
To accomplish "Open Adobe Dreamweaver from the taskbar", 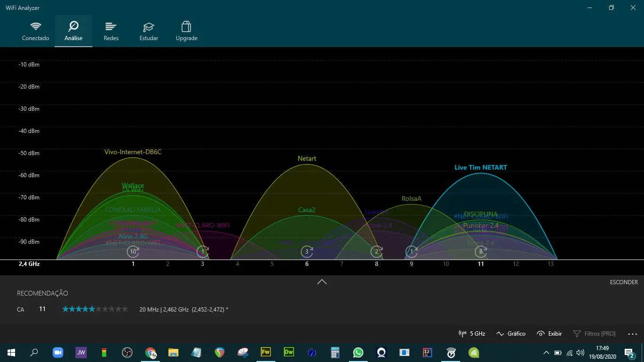I will pos(289,353).
